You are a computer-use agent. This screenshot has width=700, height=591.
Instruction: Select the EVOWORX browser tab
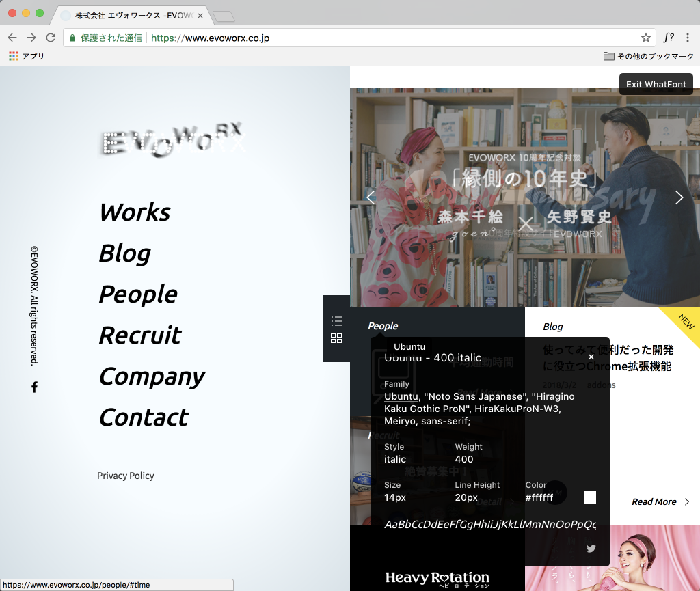tap(132, 16)
